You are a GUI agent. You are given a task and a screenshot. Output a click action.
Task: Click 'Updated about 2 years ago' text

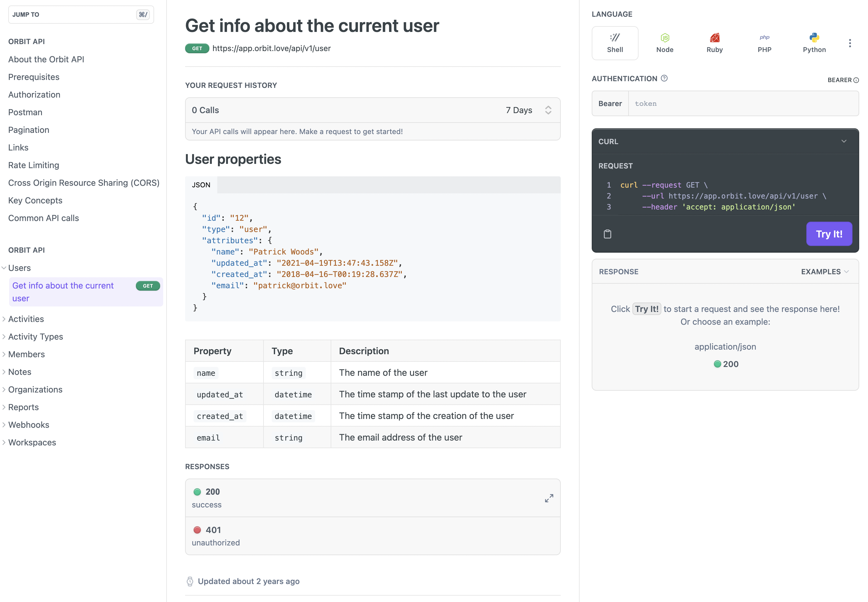point(249,581)
